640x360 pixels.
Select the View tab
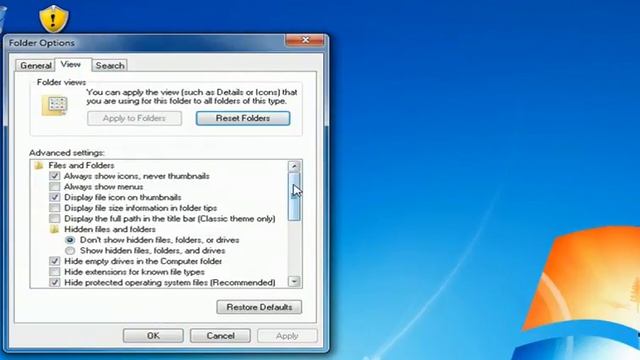[x=73, y=64]
